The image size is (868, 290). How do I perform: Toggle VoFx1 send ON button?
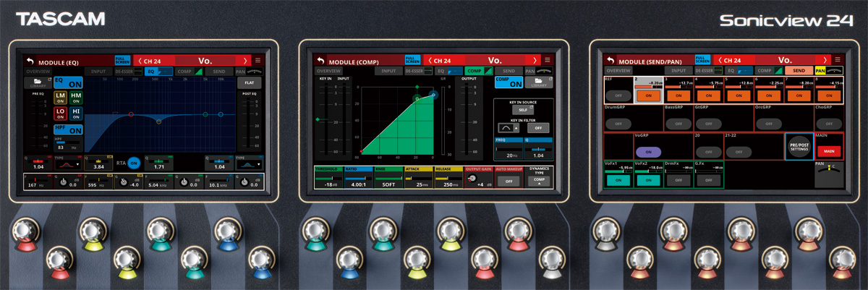pos(618,181)
